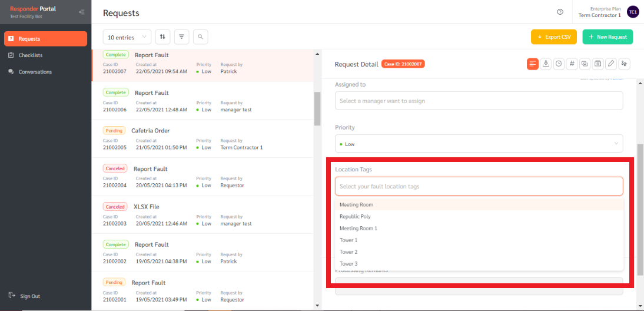Screen dimensions: 644x311
Task: Open Cafetria Order case 21002005
Action: click(x=203, y=139)
